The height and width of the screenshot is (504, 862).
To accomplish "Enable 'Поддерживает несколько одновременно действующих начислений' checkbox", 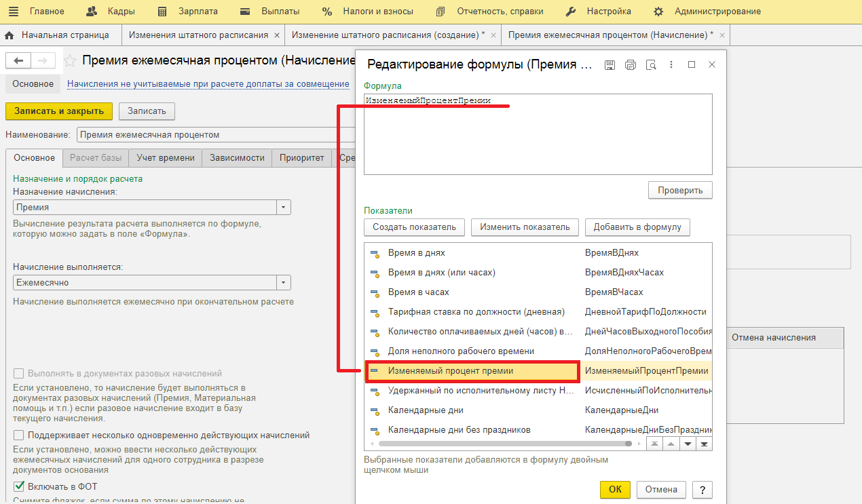I will click(x=19, y=435).
